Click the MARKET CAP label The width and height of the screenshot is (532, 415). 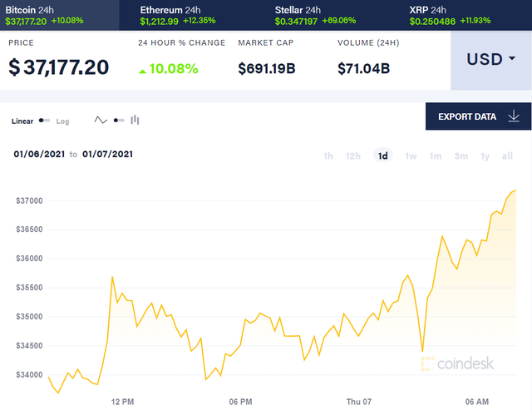pos(266,42)
